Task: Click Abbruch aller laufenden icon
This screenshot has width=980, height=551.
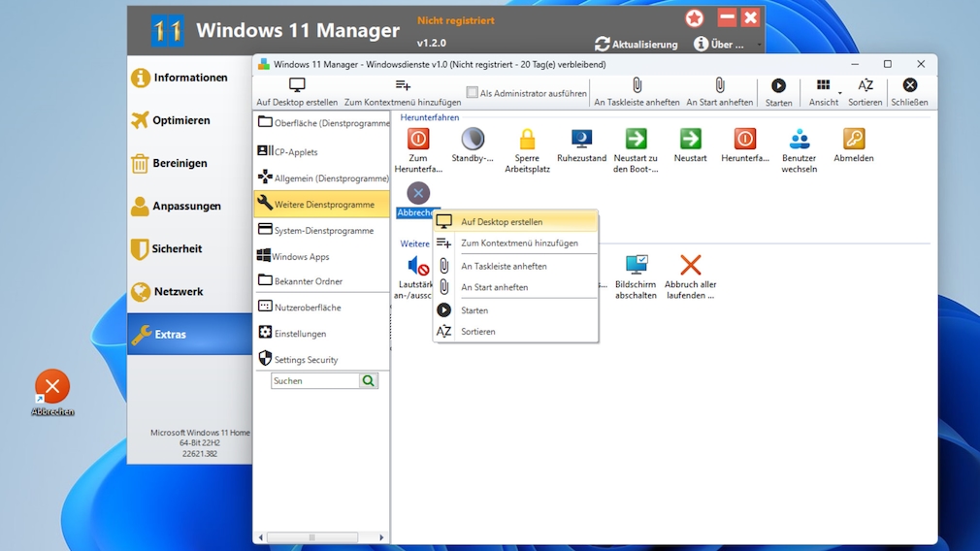Action: point(690,266)
